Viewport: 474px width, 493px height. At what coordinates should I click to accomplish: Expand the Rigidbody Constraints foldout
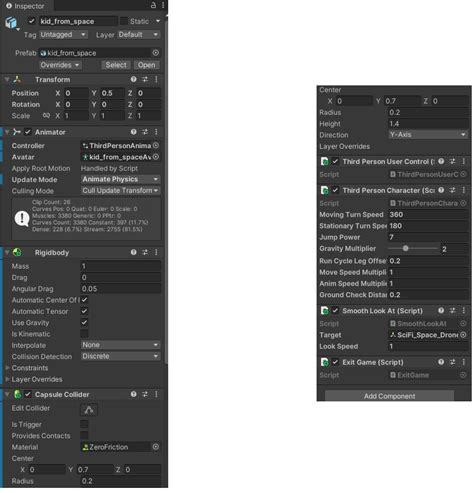(7, 368)
